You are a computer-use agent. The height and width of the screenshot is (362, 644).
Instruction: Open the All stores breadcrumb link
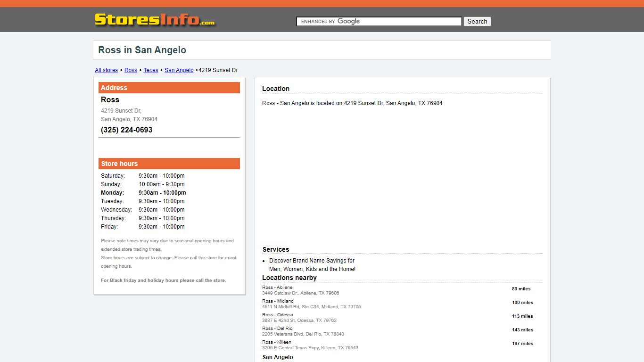(107, 70)
